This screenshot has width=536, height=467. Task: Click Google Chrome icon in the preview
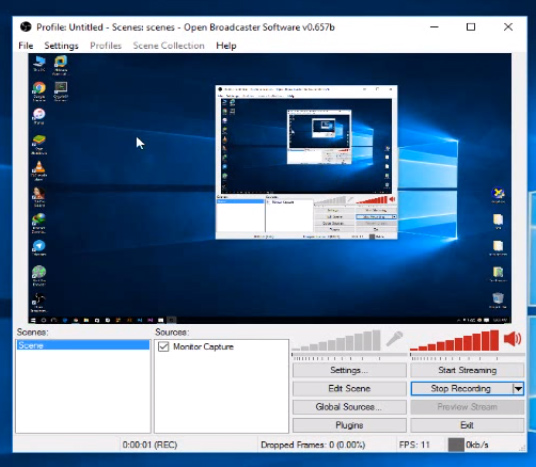39,88
